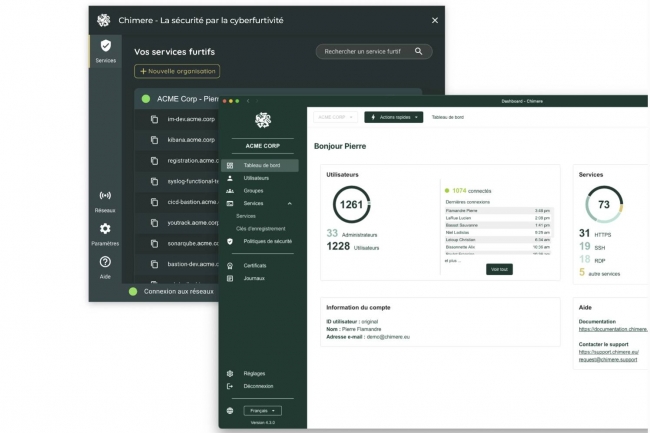Copy the im-dev.acme.corp service address
This screenshot has width=650, height=433.
155,119
